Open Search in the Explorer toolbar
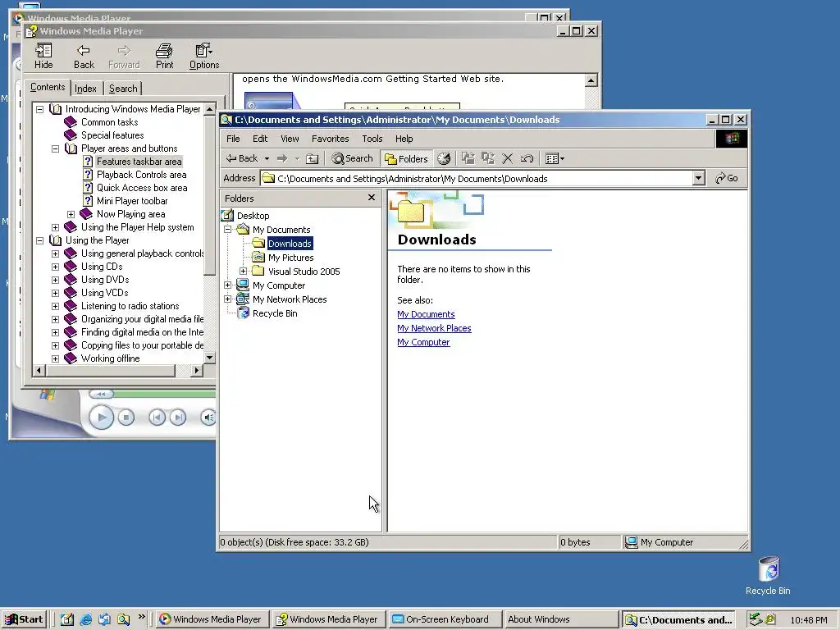Screen dimensions: 840x630 pyautogui.click(x=352, y=158)
